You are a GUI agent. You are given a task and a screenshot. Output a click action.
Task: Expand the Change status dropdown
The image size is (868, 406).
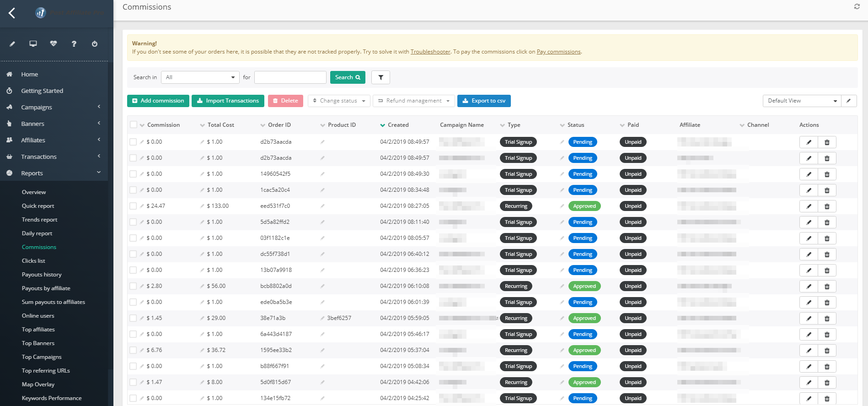coord(339,101)
